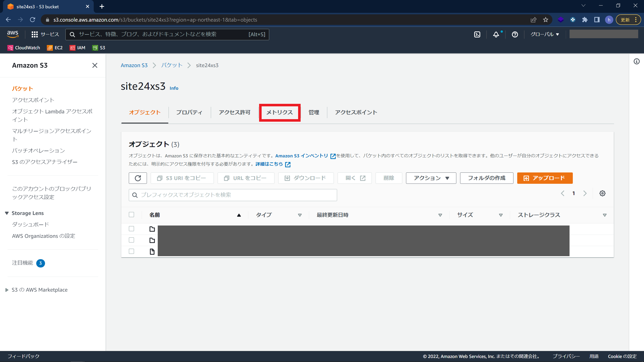The width and height of the screenshot is (644, 362).
Task: Click the refresh/reload objects icon
Action: 138,178
